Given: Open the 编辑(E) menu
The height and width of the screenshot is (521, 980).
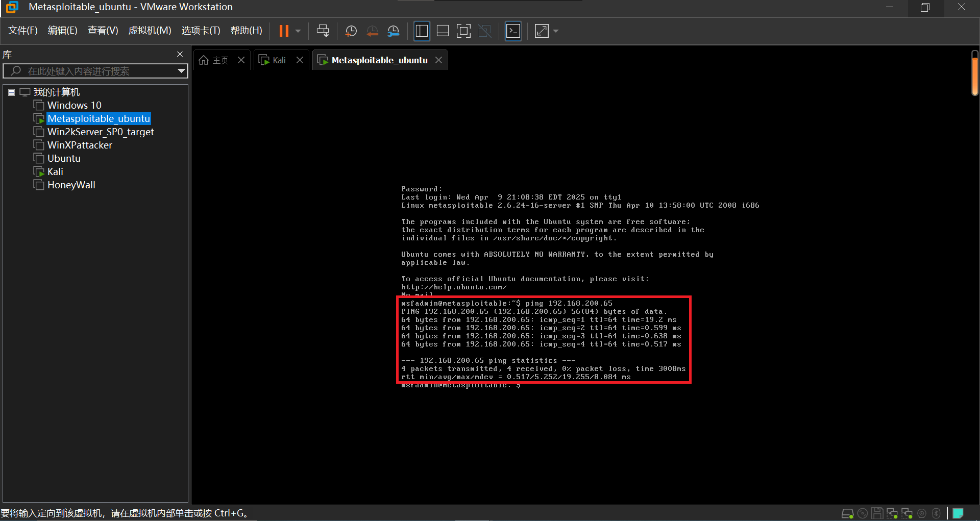Looking at the screenshot, I should pos(62,31).
